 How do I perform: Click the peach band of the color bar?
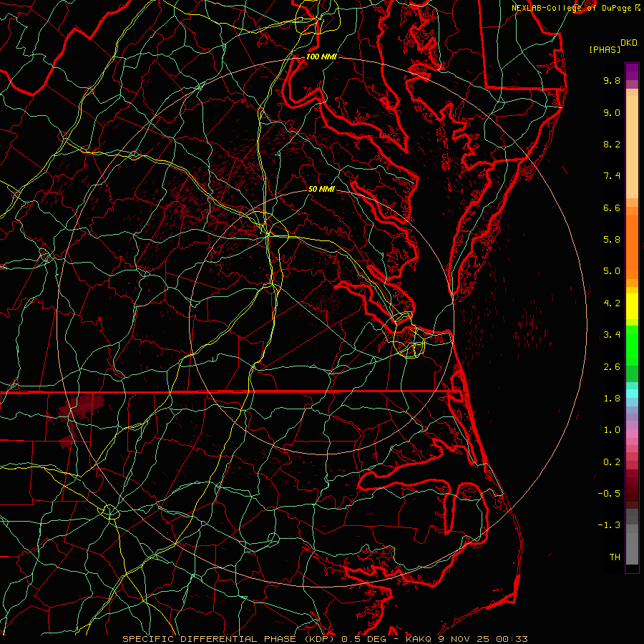click(632, 147)
